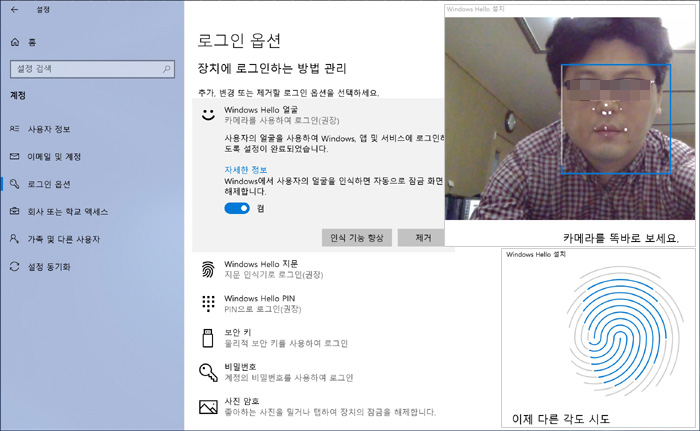Image resolution: width=700 pixels, height=431 pixels.
Task: Select the 이메일 및 계정 envelope icon
Action: pos(14,156)
